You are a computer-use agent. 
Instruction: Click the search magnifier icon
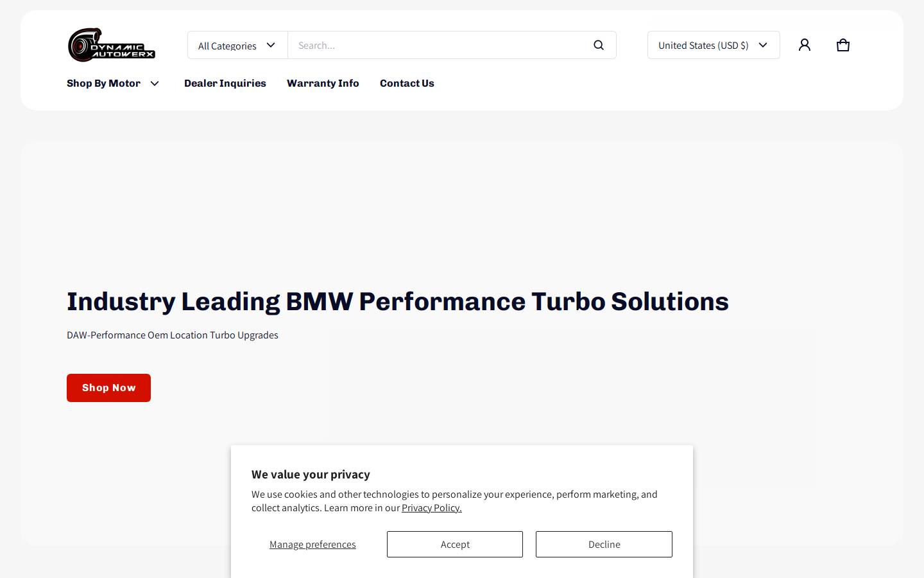tap(599, 45)
